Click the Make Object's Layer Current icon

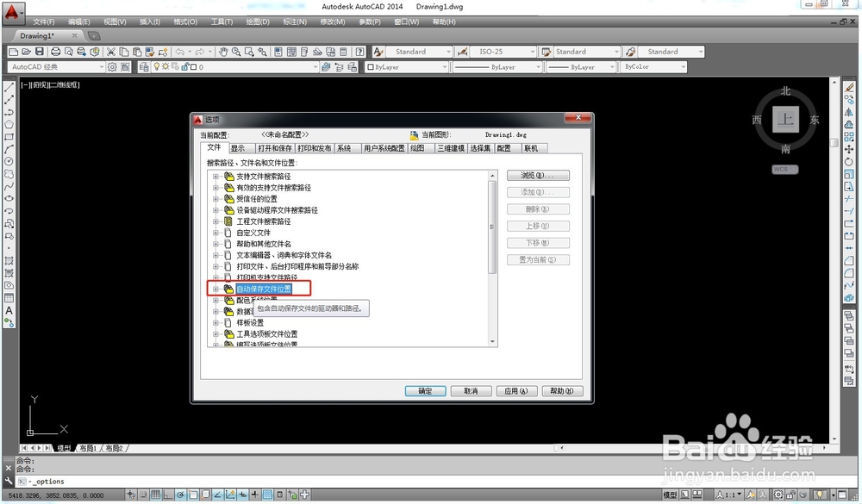pyautogui.click(x=326, y=67)
